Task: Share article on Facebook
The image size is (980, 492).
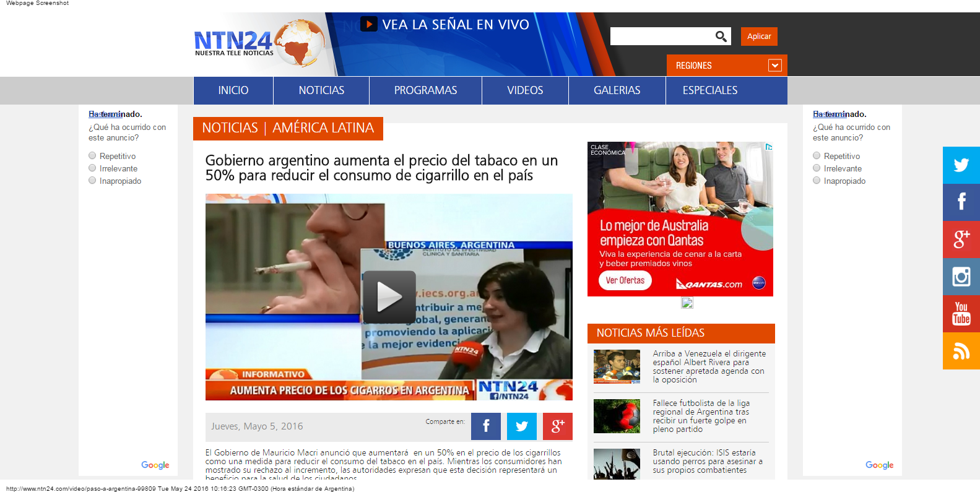Action: 486,426
